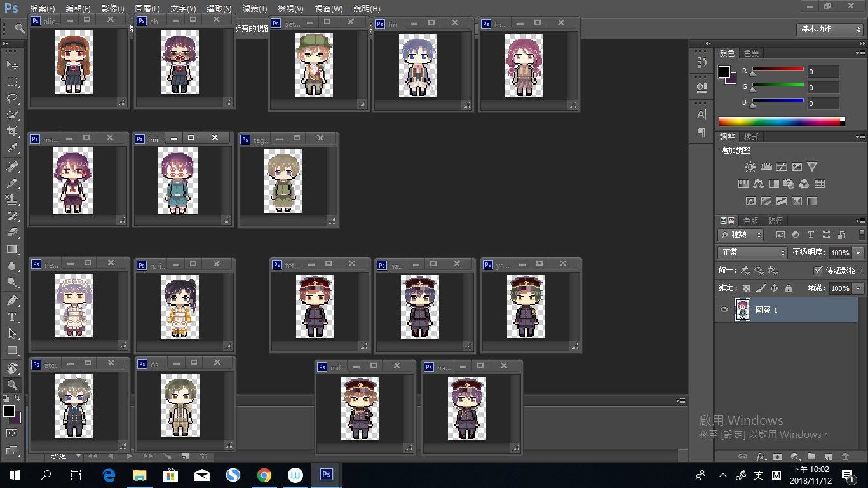
Task: Open Google Chrome from the taskbar
Action: tap(264, 475)
